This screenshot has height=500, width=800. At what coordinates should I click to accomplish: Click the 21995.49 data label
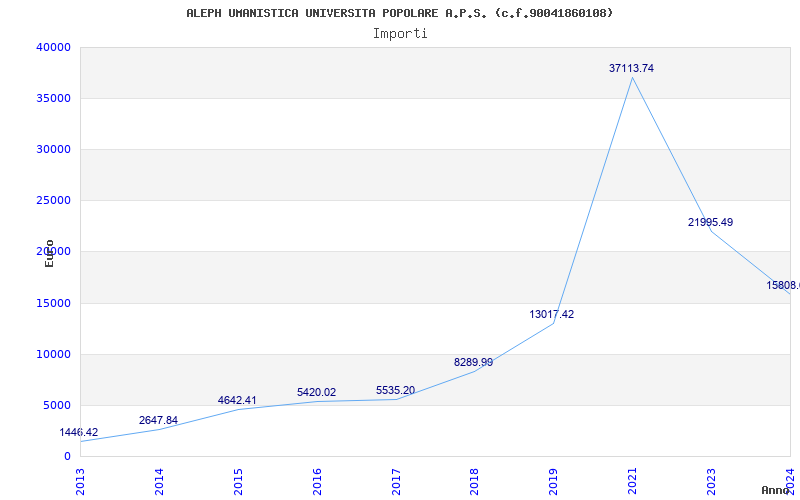pos(710,222)
